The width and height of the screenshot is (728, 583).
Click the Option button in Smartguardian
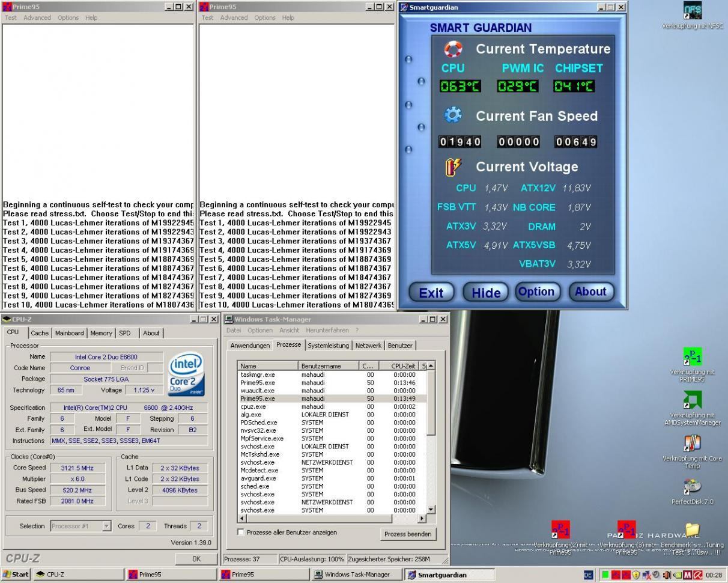pyautogui.click(x=536, y=292)
